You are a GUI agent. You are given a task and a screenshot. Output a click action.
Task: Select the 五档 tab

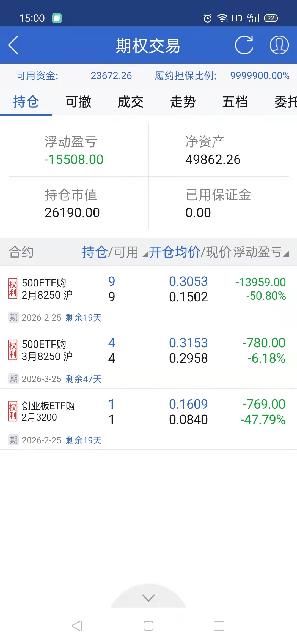[x=235, y=102]
